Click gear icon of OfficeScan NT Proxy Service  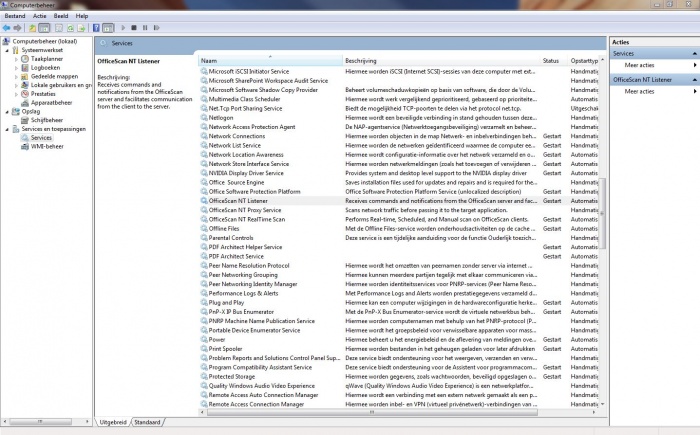[204, 210]
